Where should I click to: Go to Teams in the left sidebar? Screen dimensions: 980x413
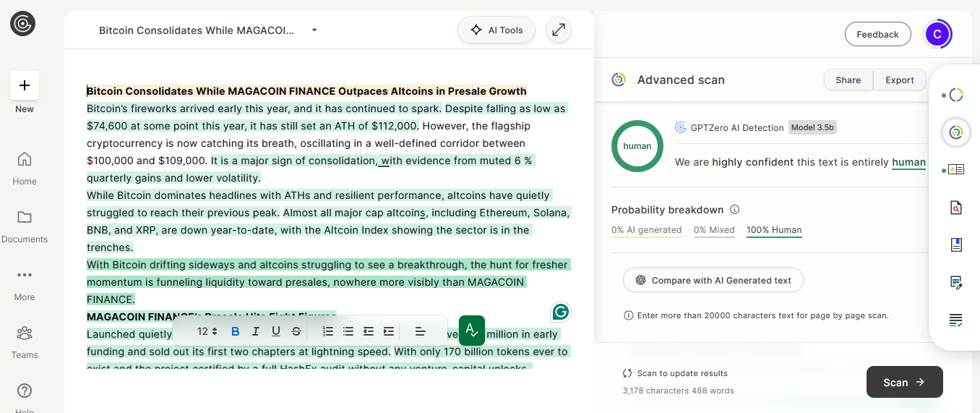[x=25, y=341]
